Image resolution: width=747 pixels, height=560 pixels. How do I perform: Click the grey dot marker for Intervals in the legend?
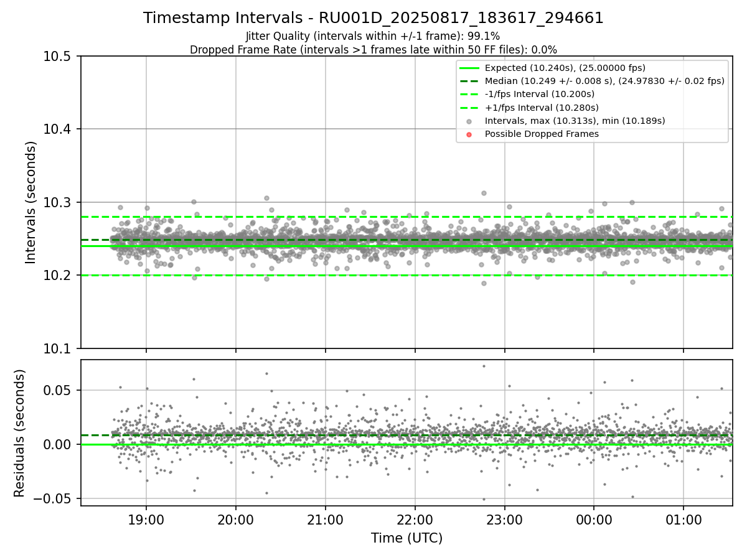click(469, 121)
